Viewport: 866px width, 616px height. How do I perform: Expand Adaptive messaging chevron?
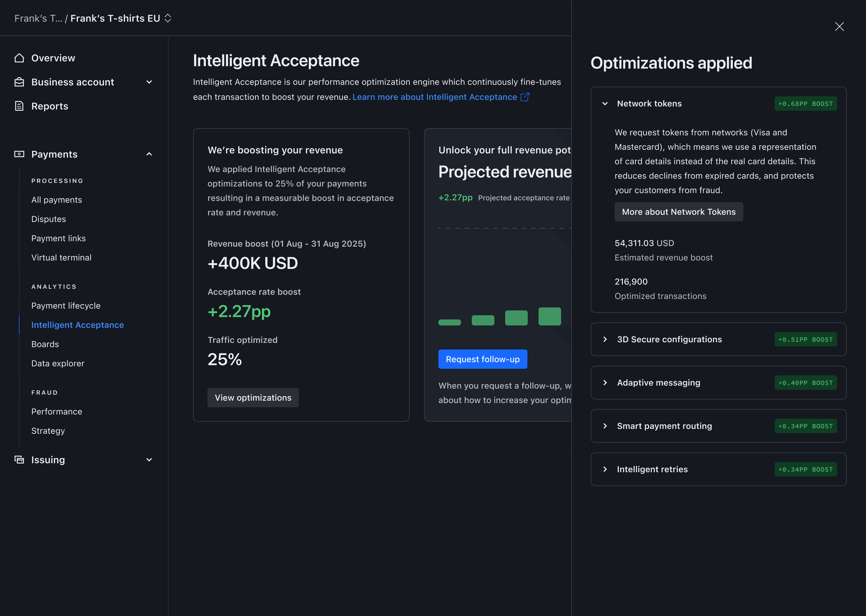click(605, 383)
